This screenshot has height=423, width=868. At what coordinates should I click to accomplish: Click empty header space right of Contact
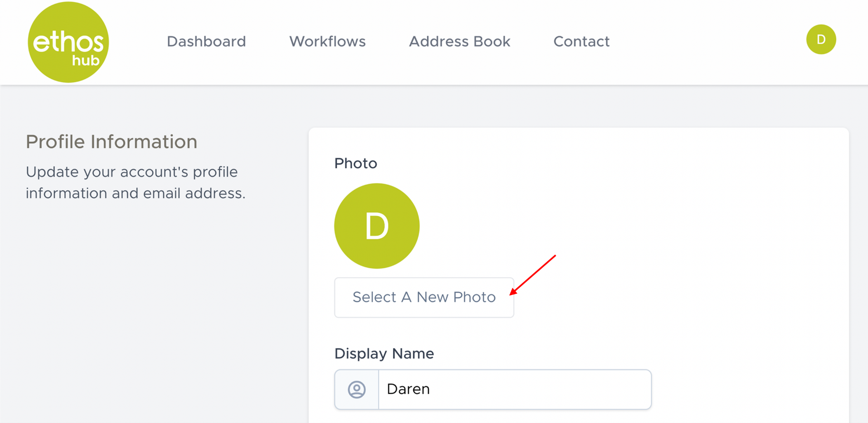[x=701, y=41]
